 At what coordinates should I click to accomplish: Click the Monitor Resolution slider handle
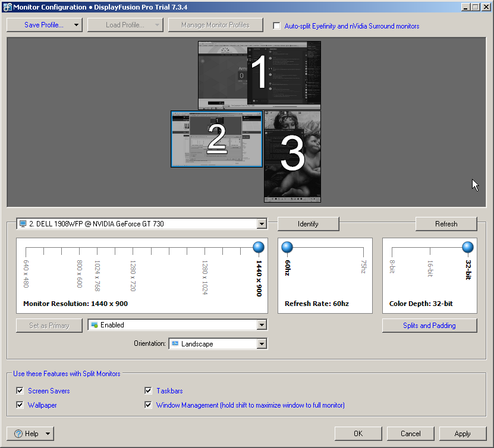pyautogui.click(x=258, y=247)
